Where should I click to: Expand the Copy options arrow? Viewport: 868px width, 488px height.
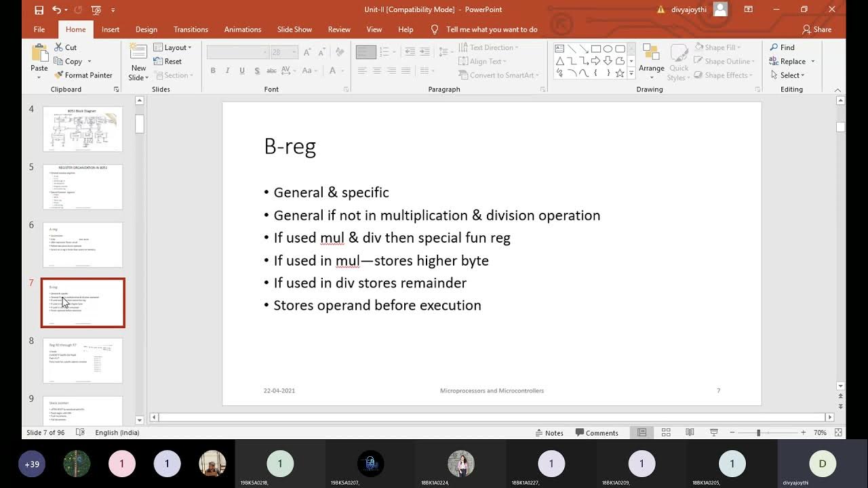[89, 62]
